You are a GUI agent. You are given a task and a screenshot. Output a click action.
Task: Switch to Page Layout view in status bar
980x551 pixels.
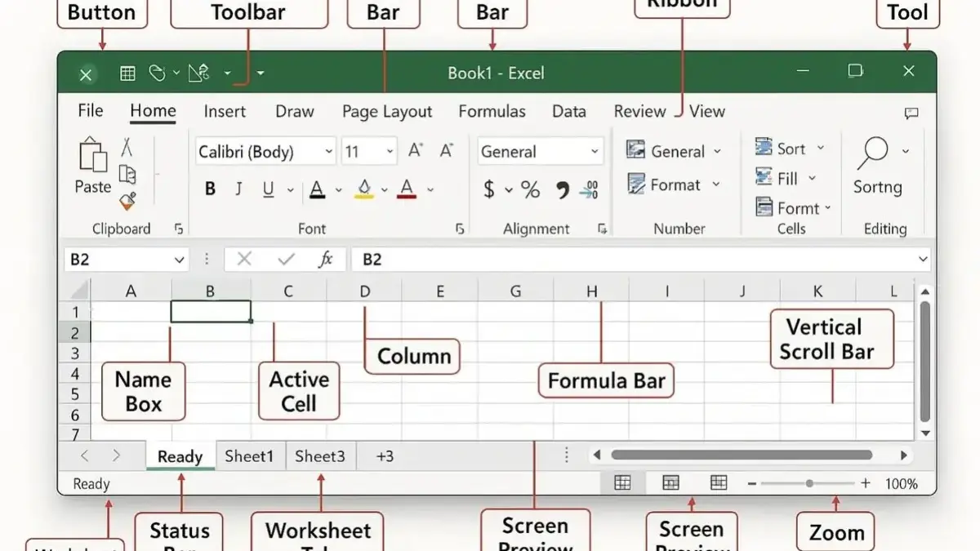click(x=670, y=483)
